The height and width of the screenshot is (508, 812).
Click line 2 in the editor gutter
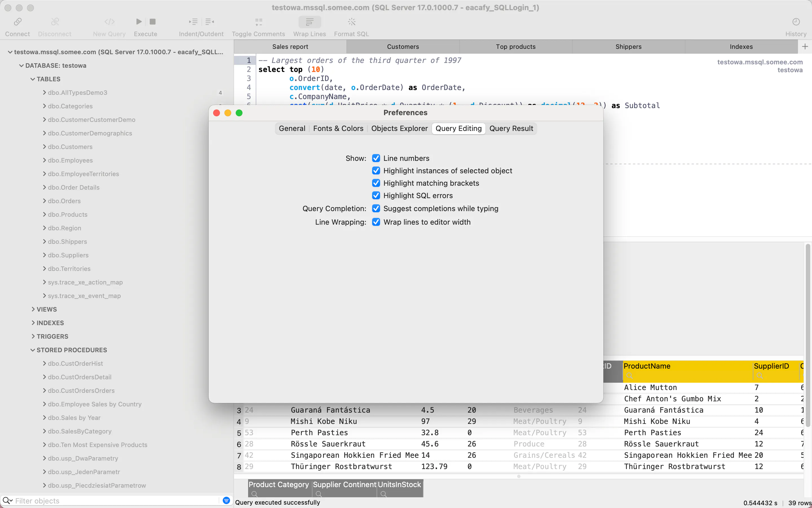(249, 69)
